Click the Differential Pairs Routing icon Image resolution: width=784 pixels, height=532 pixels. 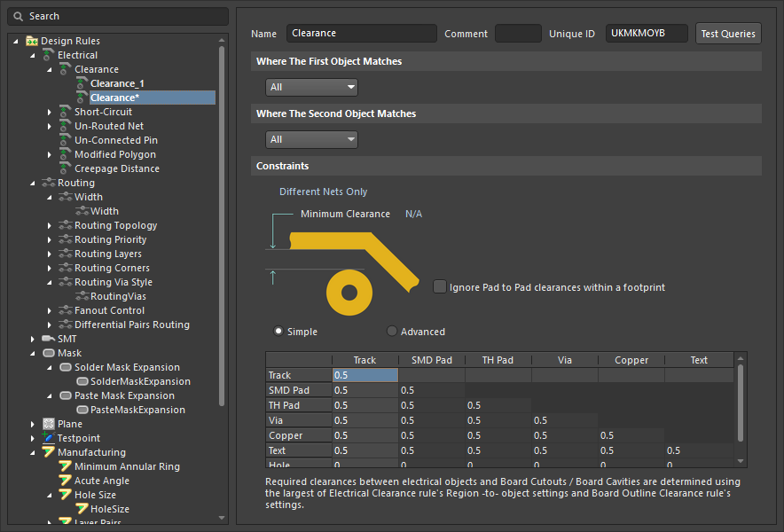(x=66, y=325)
